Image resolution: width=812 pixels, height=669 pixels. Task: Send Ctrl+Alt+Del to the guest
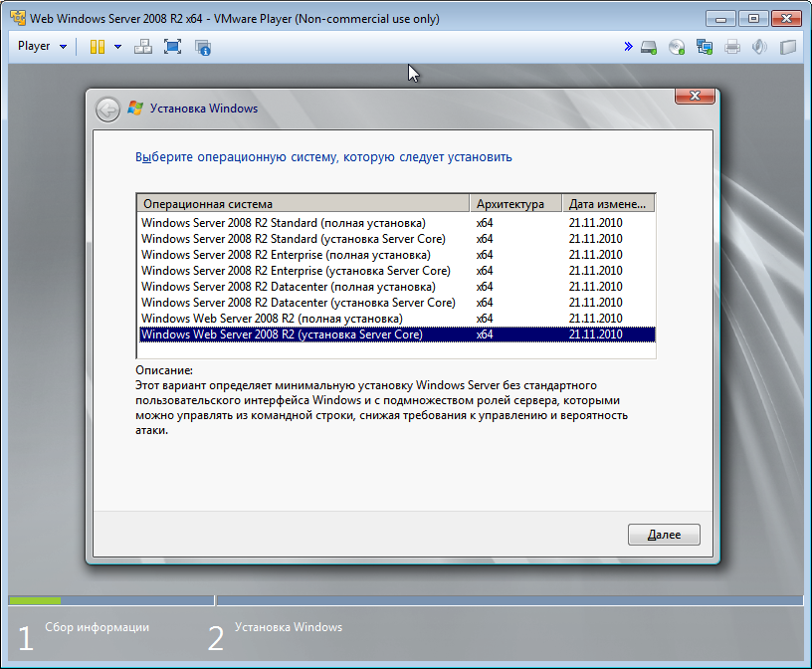pyautogui.click(x=143, y=47)
